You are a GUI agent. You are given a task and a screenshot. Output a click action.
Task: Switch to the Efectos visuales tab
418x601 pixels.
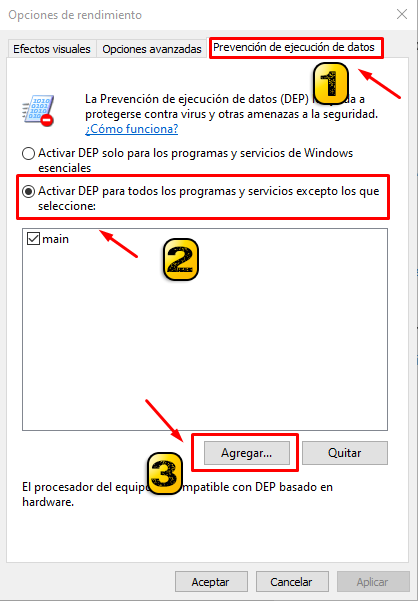[x=52, y=49]
